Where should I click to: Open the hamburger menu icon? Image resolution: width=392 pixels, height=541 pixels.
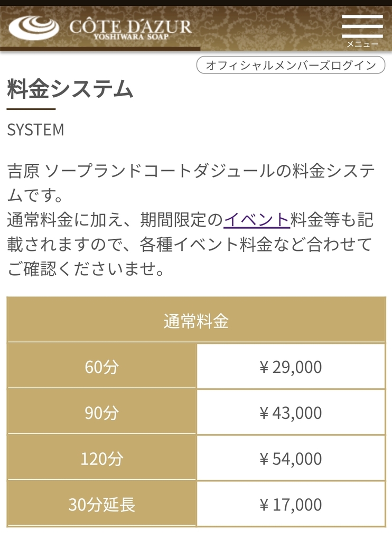pos(362,26)
